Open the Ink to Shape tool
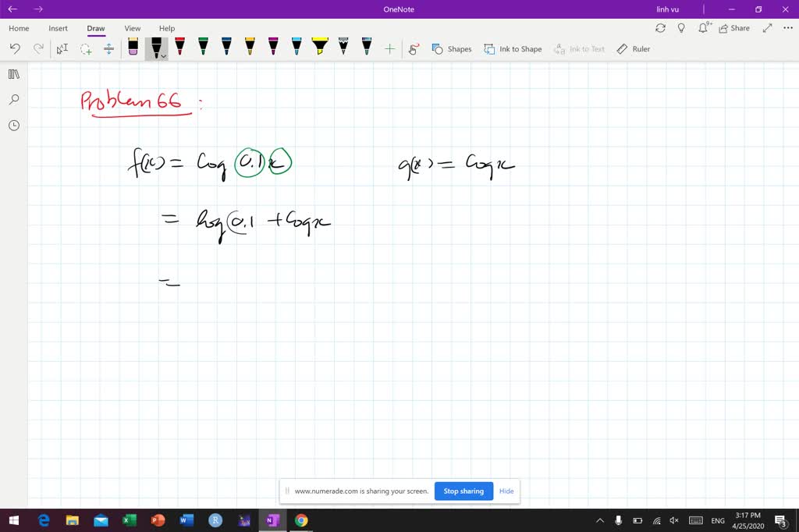This screenshot has width=799, height=532. pos(513,48)
